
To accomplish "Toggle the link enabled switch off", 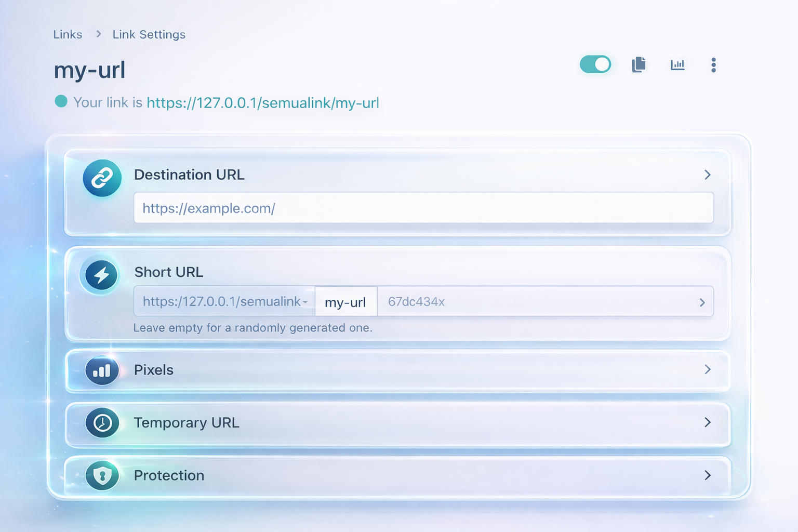I will pyautogui.click(x=595, y=64).
